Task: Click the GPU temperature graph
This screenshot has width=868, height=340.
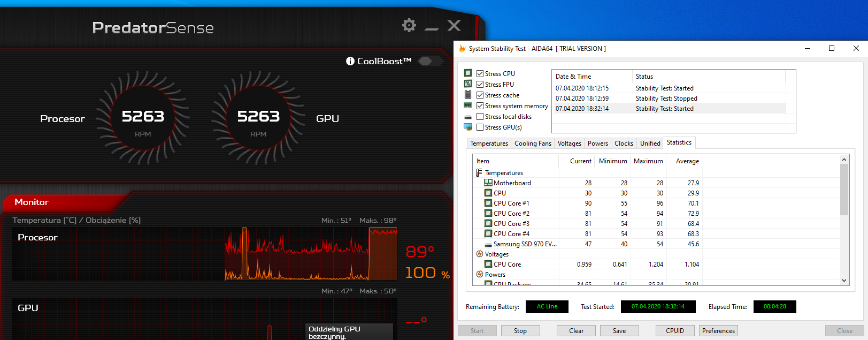Action: click(204, 319)
